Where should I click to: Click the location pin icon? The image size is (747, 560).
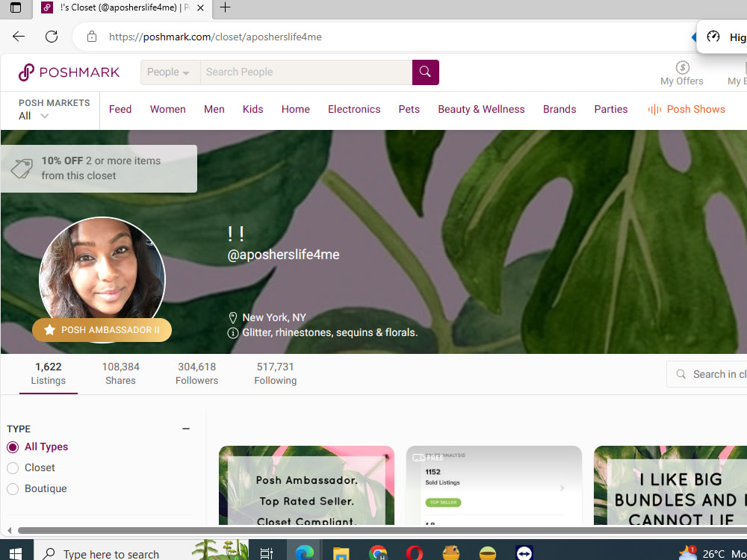(233, 317)
